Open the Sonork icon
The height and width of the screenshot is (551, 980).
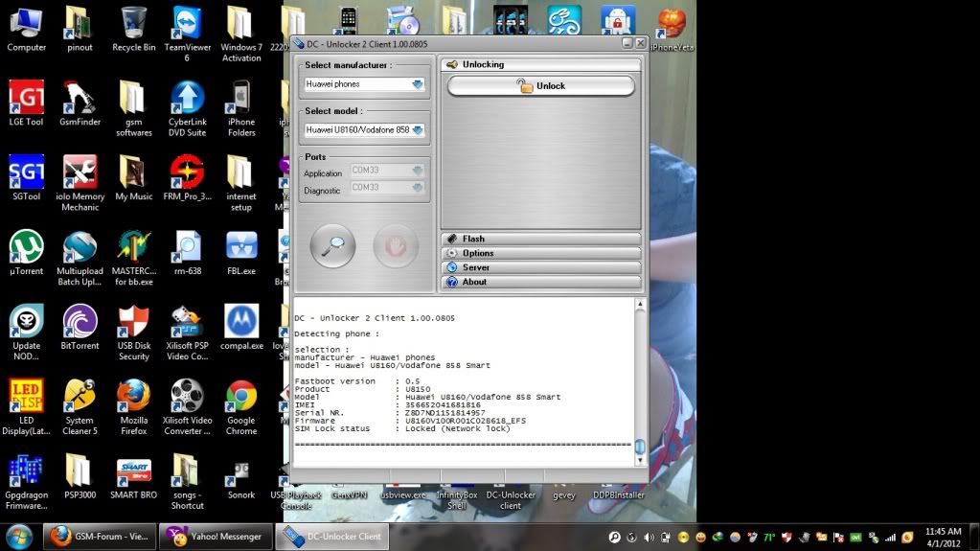(x=241, y=477)
